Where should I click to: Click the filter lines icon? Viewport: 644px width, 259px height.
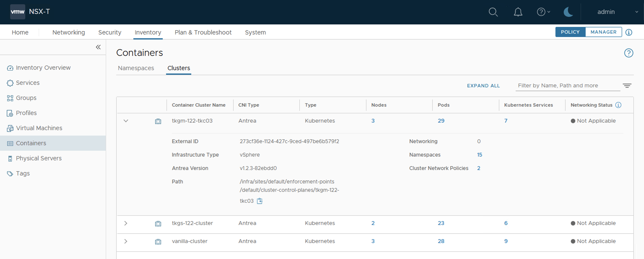pos(627,86)
